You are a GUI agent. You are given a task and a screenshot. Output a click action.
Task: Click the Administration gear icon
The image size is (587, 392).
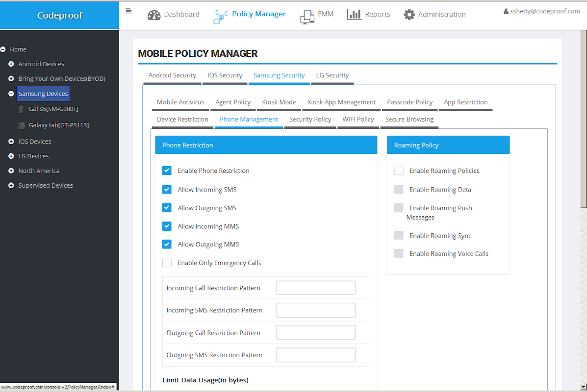pos(409,15)
